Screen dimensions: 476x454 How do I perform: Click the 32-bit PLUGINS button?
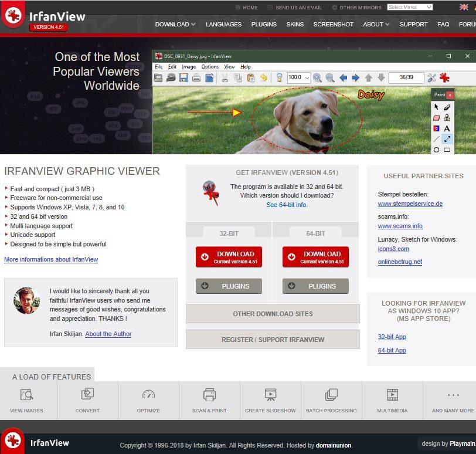229,286
